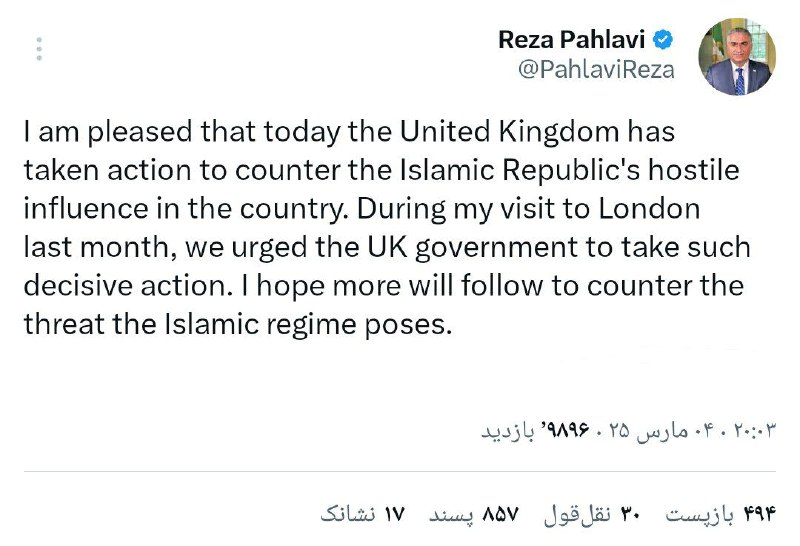Click the 9896 views count

tap(565, 430)
